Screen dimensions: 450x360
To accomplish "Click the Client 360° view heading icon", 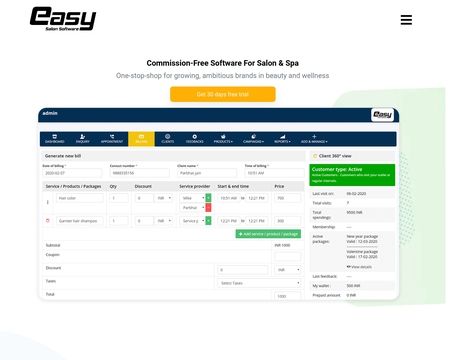I will tap(315, 156).
